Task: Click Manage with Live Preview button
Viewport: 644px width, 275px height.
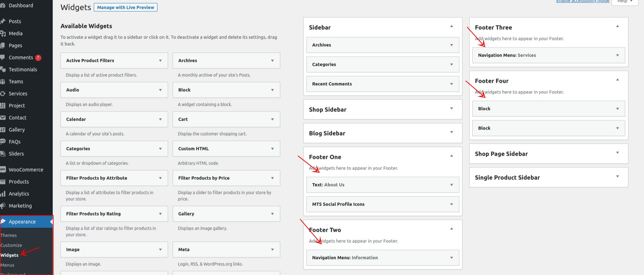Action: [126, 7]
